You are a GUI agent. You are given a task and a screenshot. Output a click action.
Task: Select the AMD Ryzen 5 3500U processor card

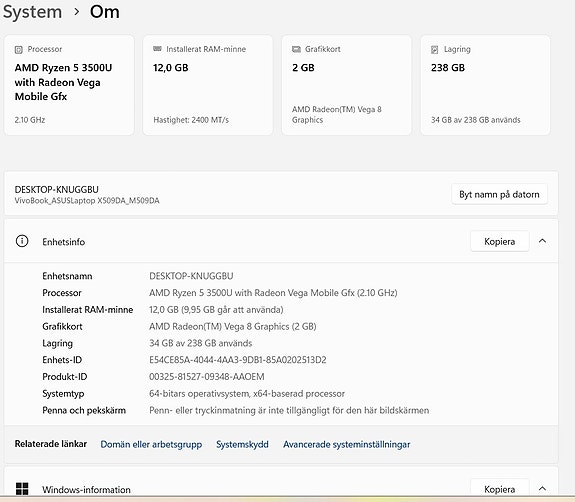coord(69,85)
